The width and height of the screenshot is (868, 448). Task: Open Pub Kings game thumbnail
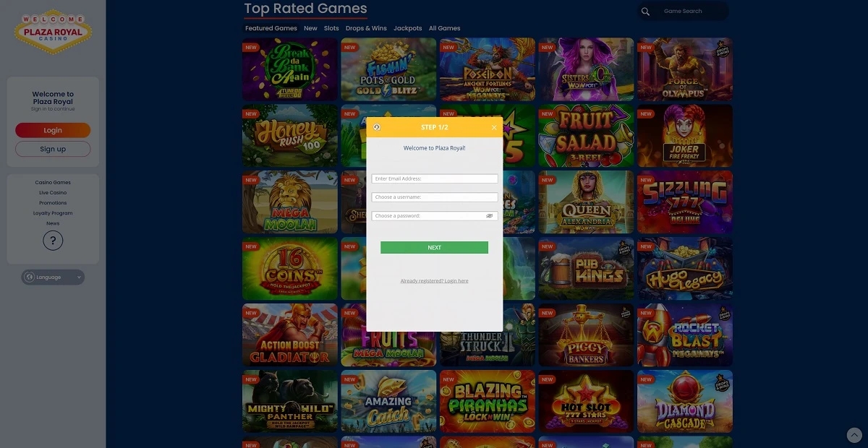586,268
